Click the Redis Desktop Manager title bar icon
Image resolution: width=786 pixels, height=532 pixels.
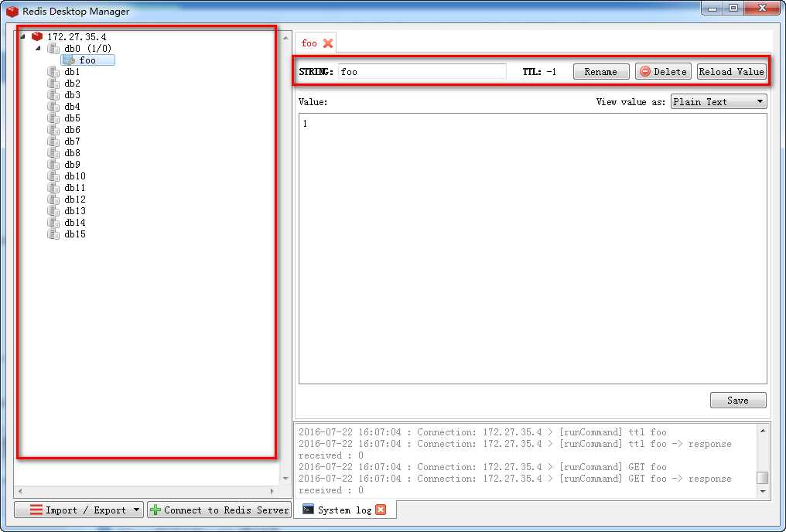click(12, 11)
